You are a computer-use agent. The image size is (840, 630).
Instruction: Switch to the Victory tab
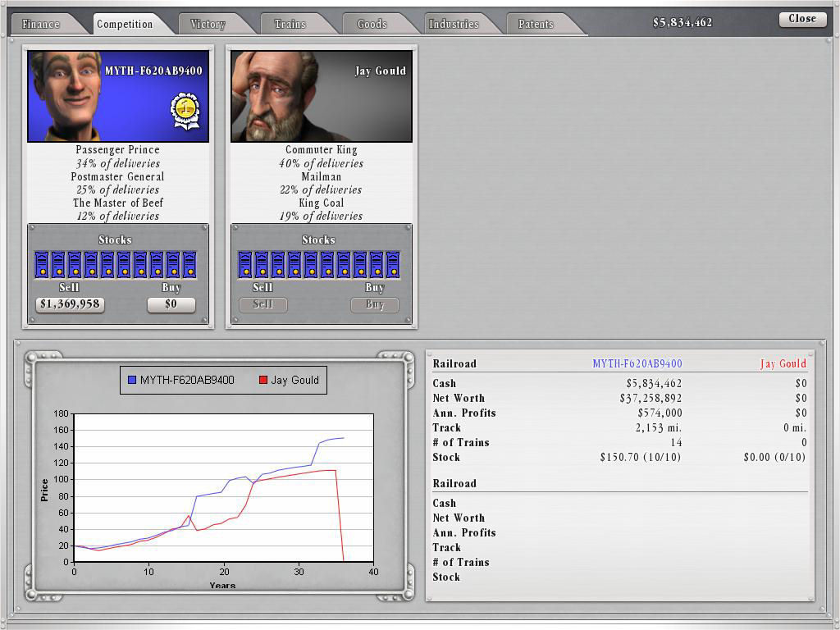pos(208,24)
